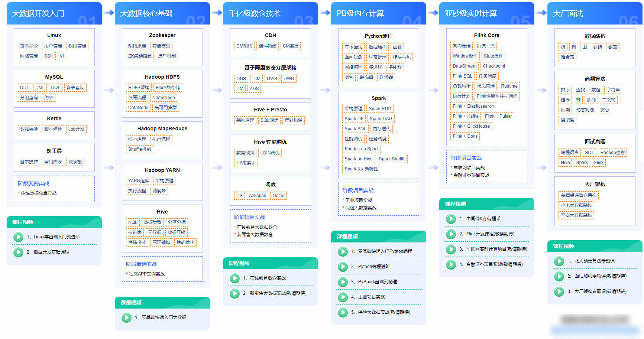644x339 pixels.
Task: Click the 动态规划 tag under 高频算法
Action: pos(585,110)
